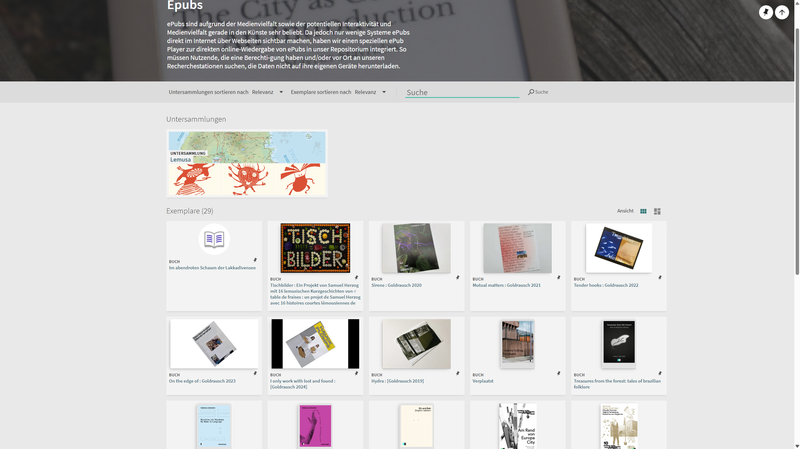Click the 'An Rand von Europe City' cover
The width and height of the screenshot is (800, 449).
click(517, 426)
